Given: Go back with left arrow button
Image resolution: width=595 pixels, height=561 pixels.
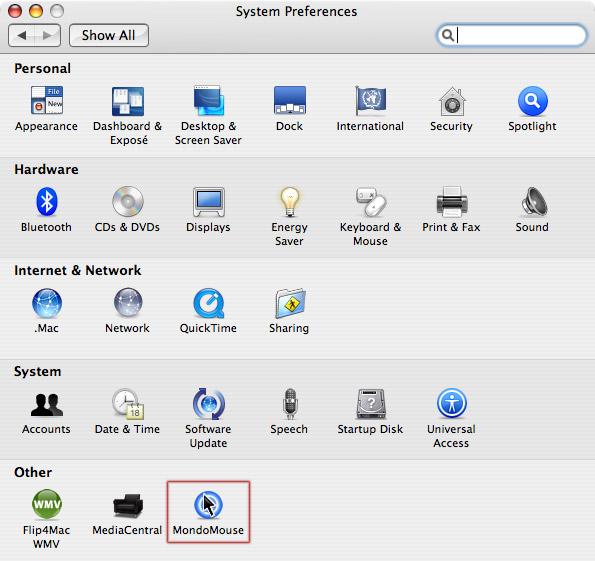Looking at the screenshot, I should tap(22, 35).
